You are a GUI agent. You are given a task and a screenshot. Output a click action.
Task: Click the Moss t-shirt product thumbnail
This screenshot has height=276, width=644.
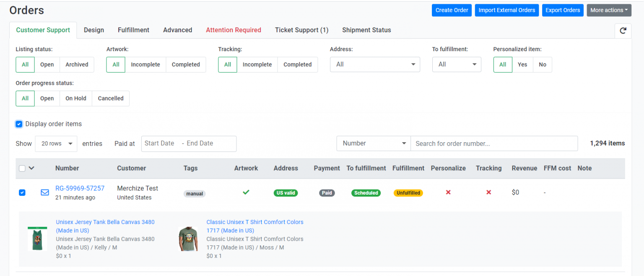click(x=188, y=239)
